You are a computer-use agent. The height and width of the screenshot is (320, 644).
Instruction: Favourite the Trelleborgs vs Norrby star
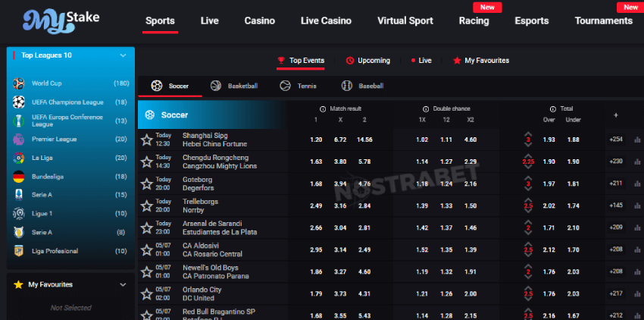[147, 205]
